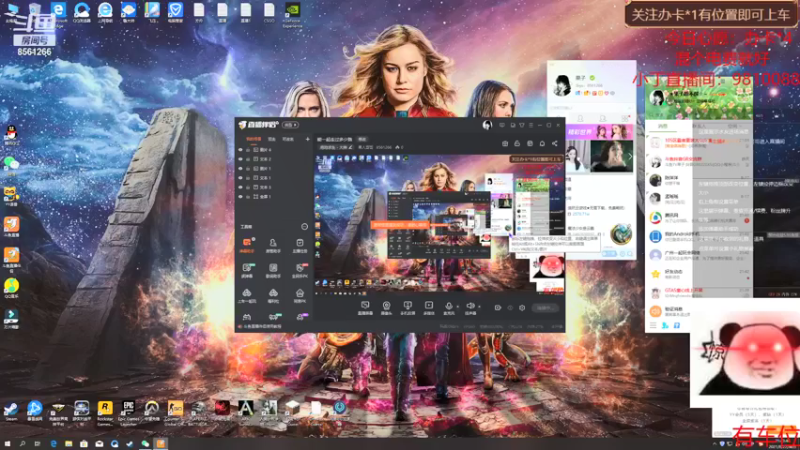The height and width of the screenshot is (450, 800).
Task: Click the search icon at profile card bottom
Action: click(630, 254)
